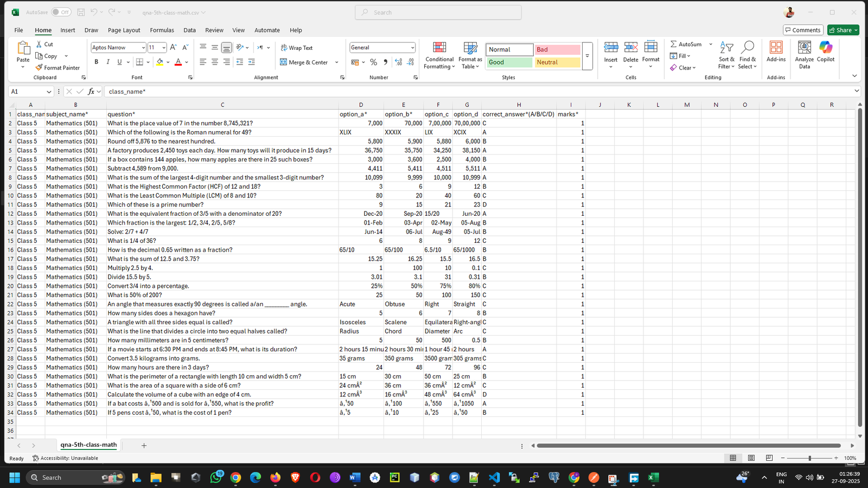Click the Share button
The width and height of the screenshot is (868, 488).
[x=843, y=30]
